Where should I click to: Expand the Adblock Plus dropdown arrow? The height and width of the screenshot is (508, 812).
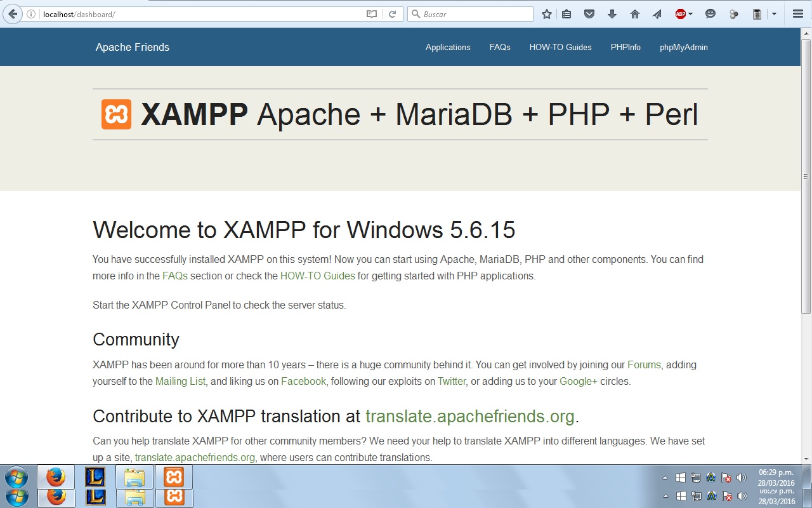point(690,14)
